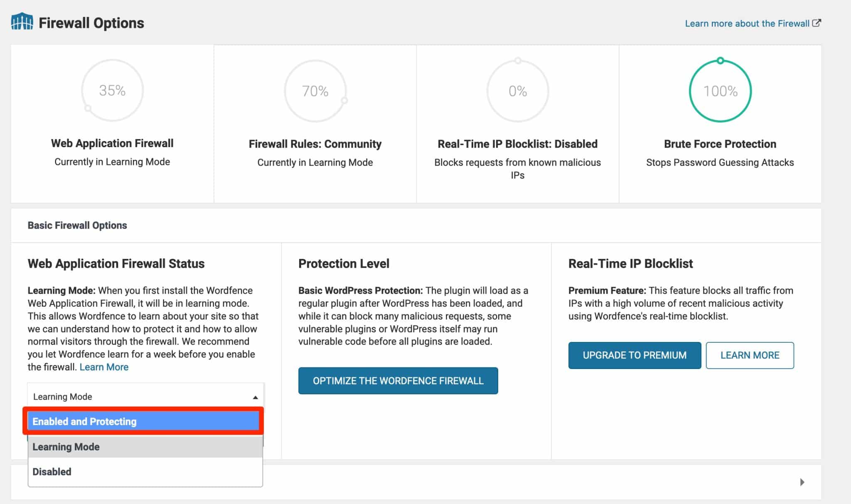Choose Learning Mode option in dropdown list

pos(145,447)
